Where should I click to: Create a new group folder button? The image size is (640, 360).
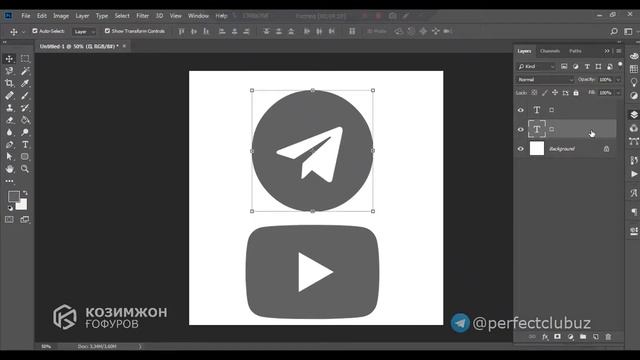point(583,337)
